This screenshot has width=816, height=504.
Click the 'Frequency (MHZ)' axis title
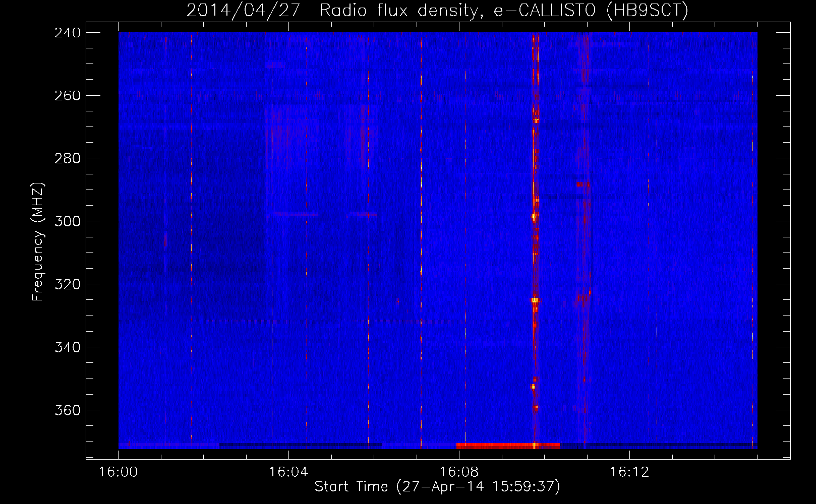(38, 241)
